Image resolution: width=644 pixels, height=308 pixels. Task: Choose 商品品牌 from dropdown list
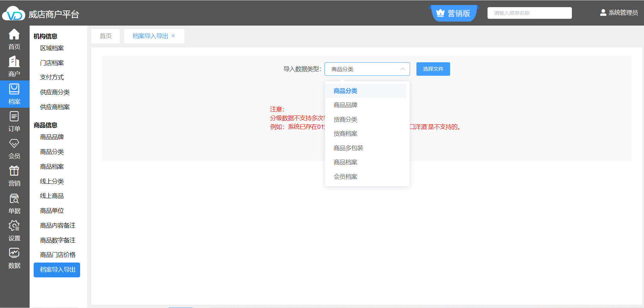345,105
